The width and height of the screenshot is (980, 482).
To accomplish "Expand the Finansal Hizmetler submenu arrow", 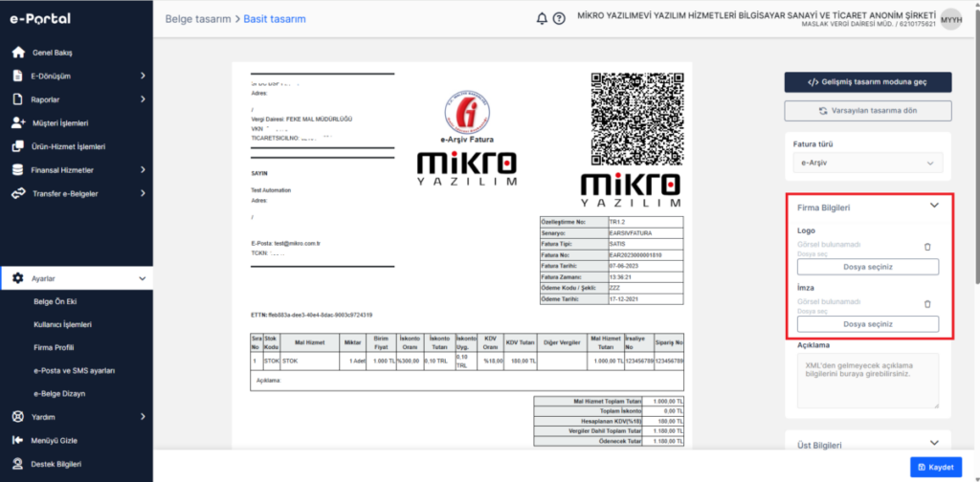I will point(144,170).
